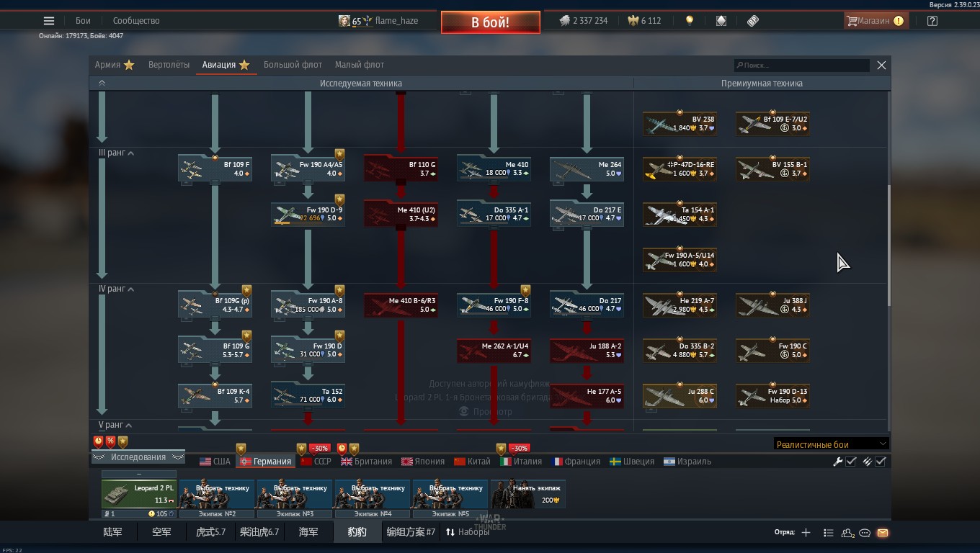Viewport: 980px width, 553px height.
Task: Open the diamond-shaped icon in top bar
Action: point(721,21)
